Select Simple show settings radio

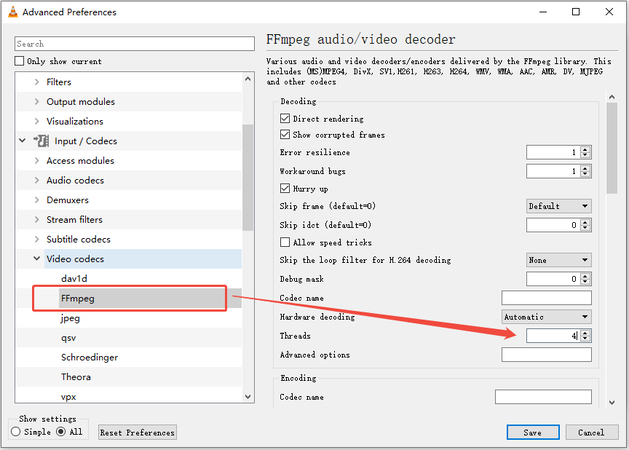click(x=16, y=432)
